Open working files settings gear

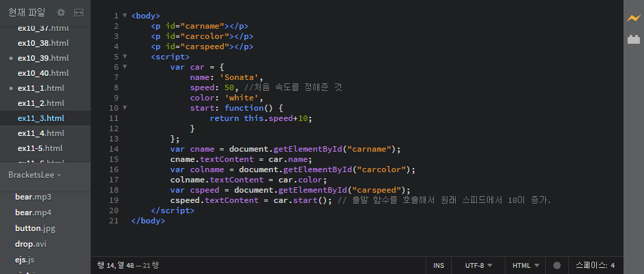click(x=61, y=13)
